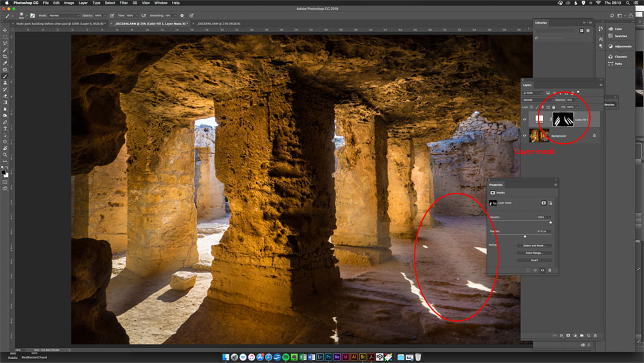Select the Eyedropper tool
Image resolution: width=644 pixels, height=363 pixels.
click(5, 63)
